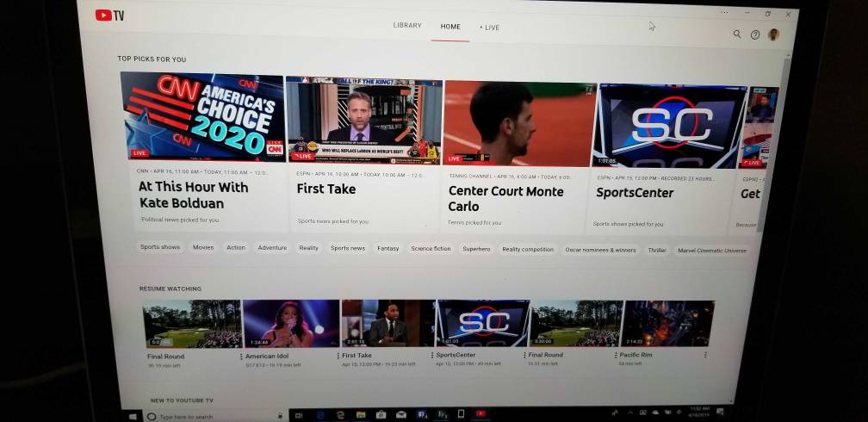Resume the First Take recording thumbnail
Image resolution: width=868 pixels, height=422 pixels.
(x=388, y=323)
